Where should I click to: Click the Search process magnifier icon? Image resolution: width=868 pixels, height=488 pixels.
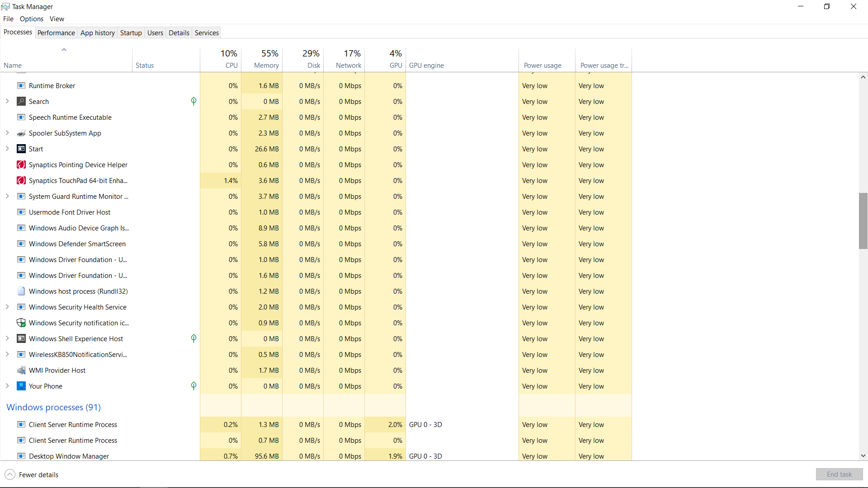tap(21, 101)
